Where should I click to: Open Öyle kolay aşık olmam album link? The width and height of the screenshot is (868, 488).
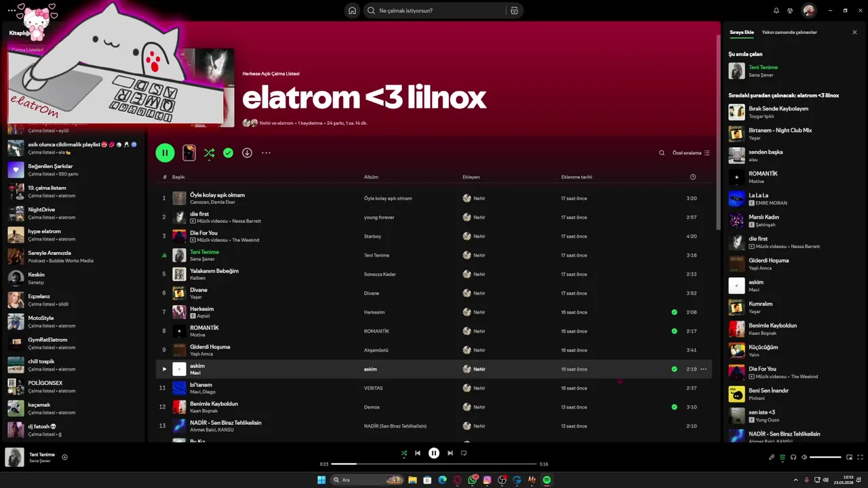(x=388, y=198)
